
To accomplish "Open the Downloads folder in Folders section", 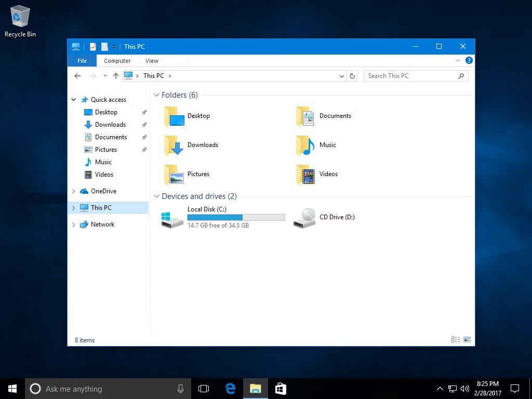I will coord(191,145).
